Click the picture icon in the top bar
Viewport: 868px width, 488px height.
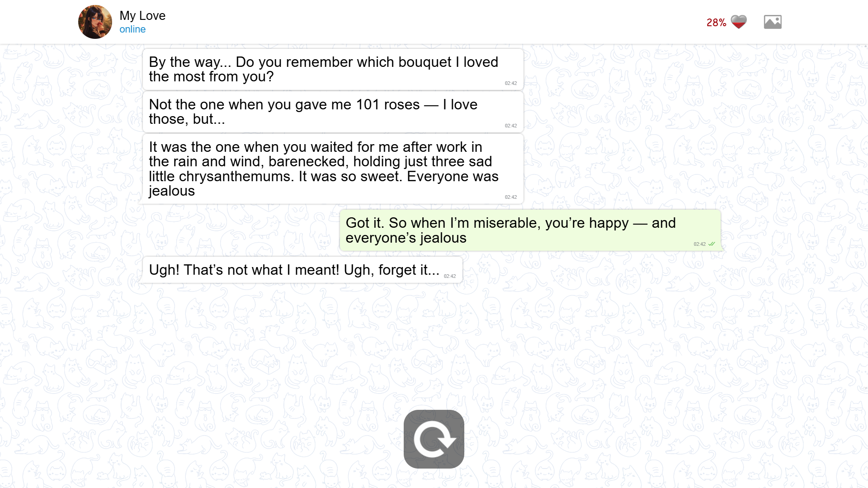point(773,21)
